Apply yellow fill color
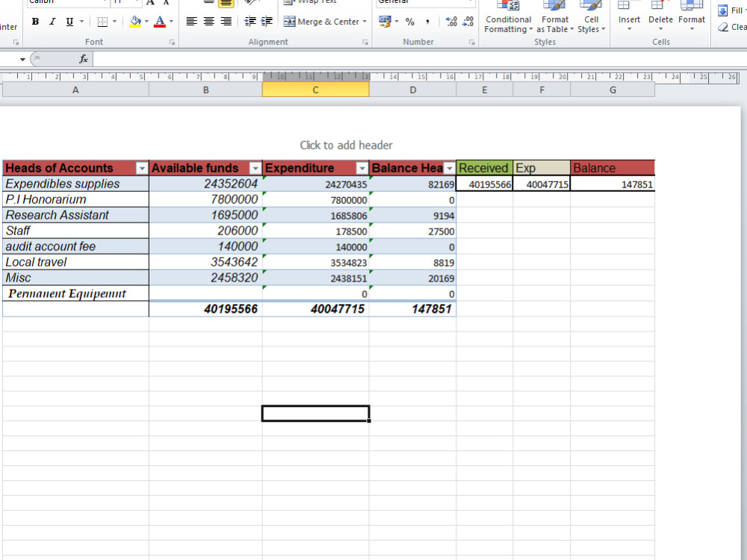The image size is (747, 560). coord(135,22)
